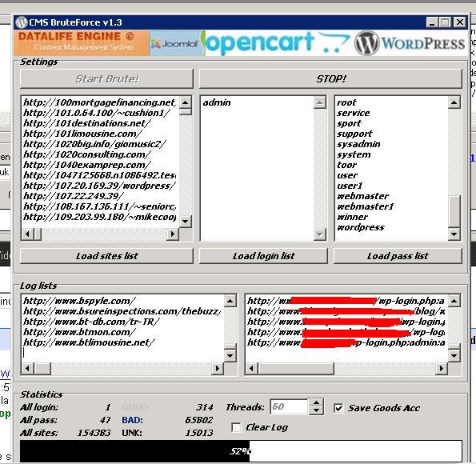Select root in the pass list
Viewport: 476px width, 464px height.
pos(346,102)
